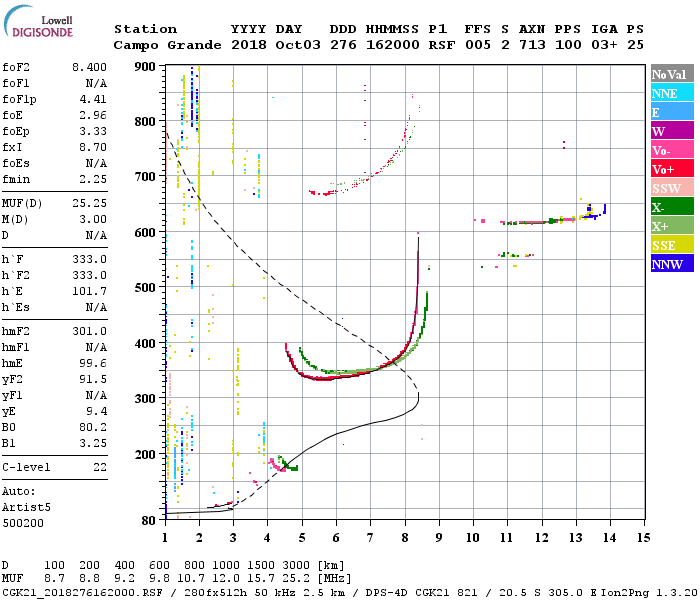Click the date Oct03 in header

pos(298,45)
